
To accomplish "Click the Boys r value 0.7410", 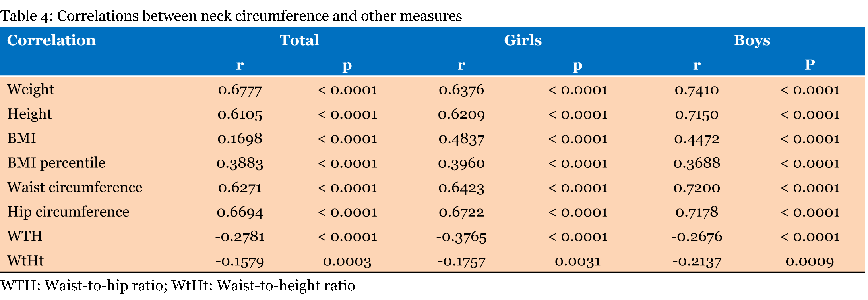I will (x=697, y=90).
